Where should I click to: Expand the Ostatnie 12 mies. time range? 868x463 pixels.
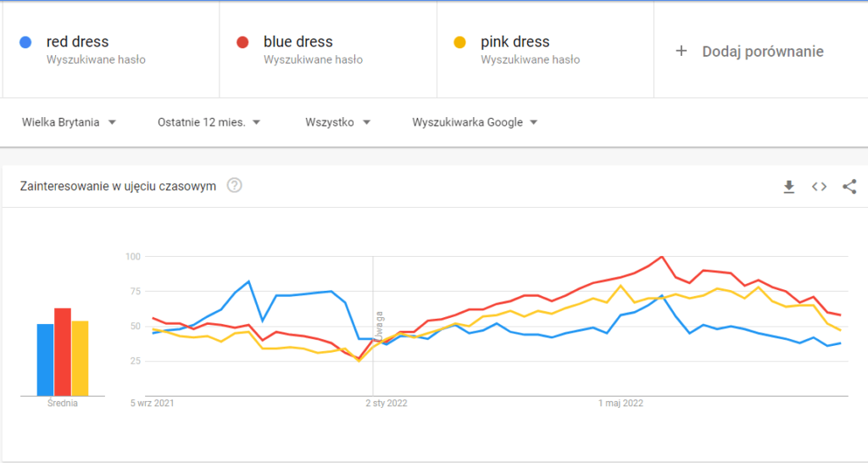tap(209, 122)
